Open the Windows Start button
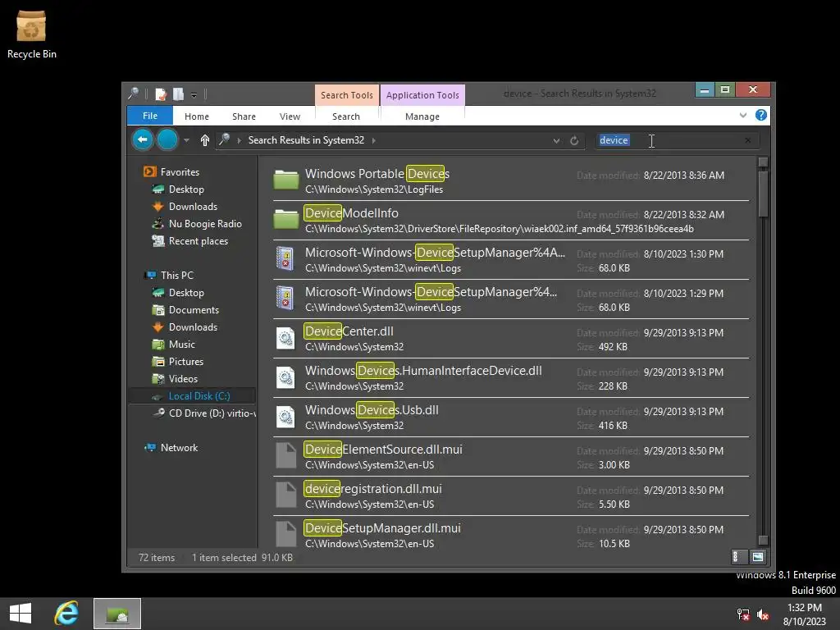This screenshot has width=840, height=630. (21, 614)
